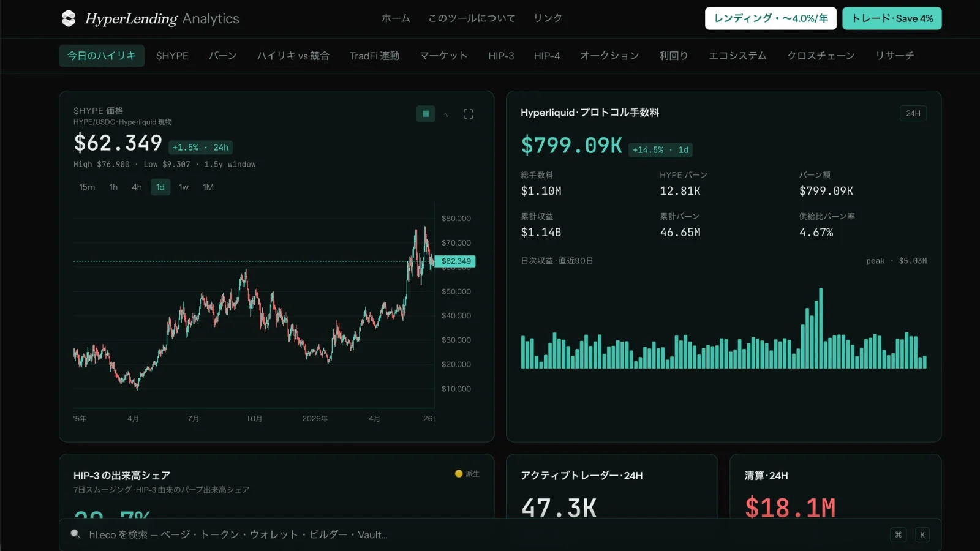The image size is (980, 551).
Task: Click the 清算 24H value $18.1M
Action: (790, 508)
